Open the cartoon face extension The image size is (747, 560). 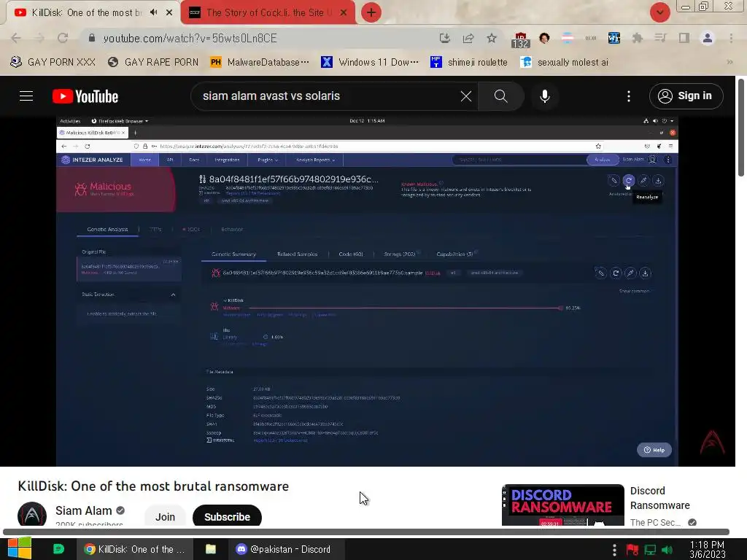point(544,38)
